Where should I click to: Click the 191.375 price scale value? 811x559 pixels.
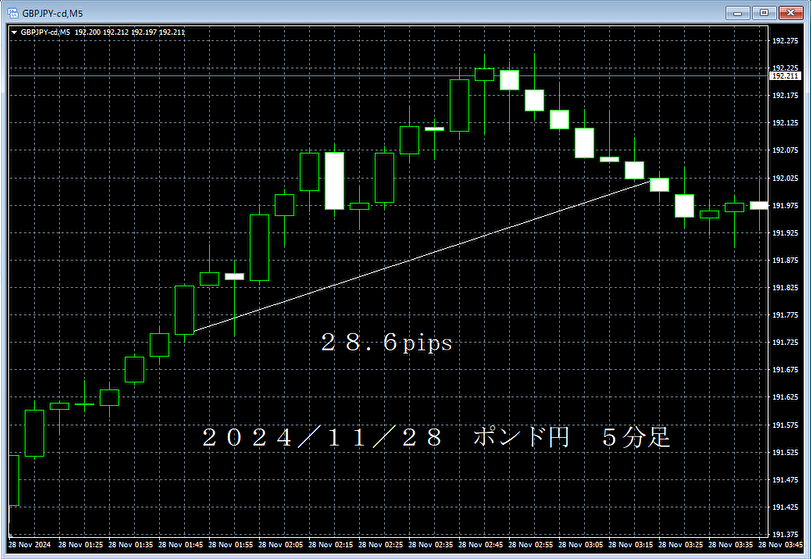coord(785,534)
